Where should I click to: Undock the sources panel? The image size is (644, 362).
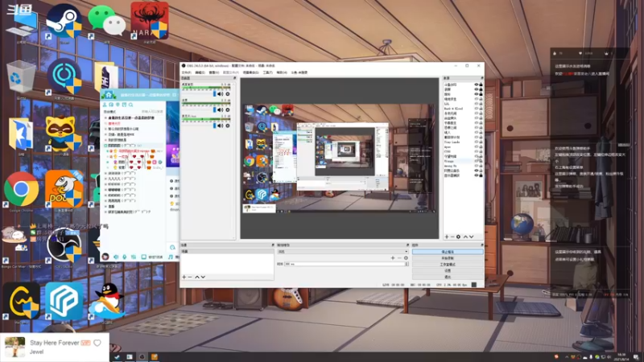[x=481, y=78]
